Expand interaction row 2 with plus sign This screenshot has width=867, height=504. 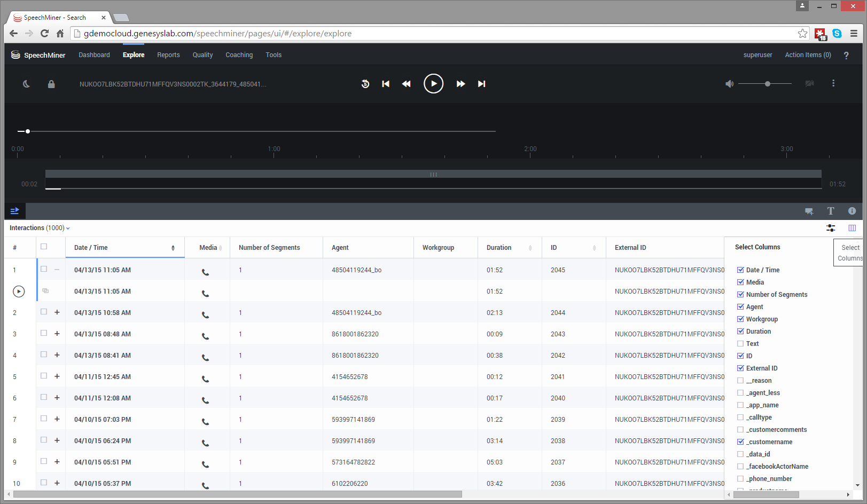coord(57,312)
